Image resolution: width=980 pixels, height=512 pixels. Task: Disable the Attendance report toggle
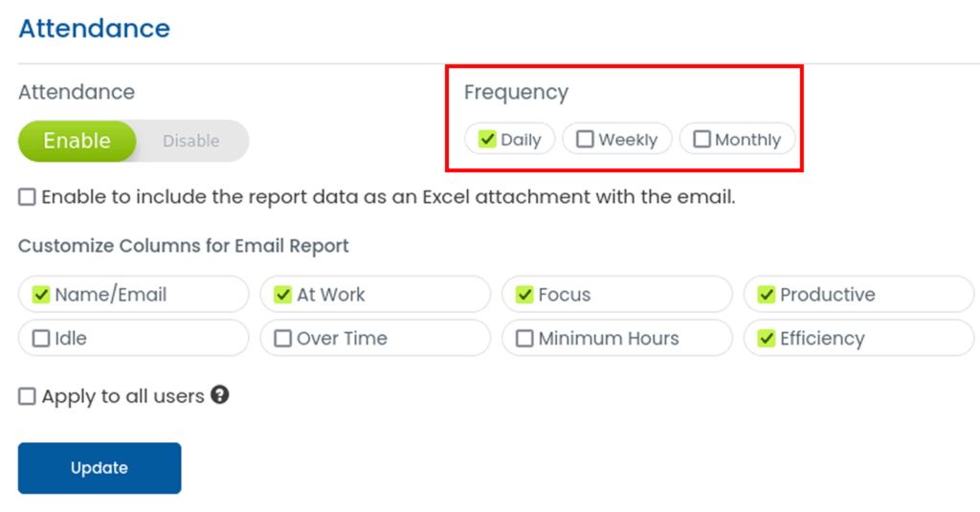[x=191, y=141]
